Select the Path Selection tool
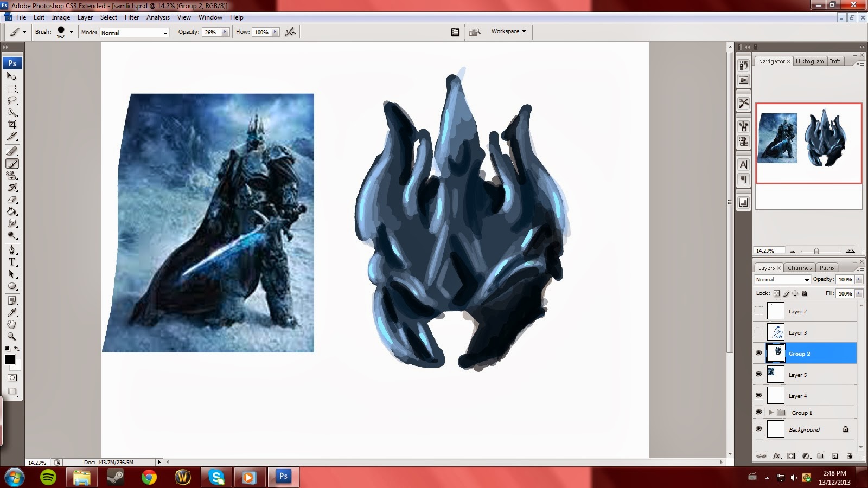 pyautogui.click(x=12, y=274)
